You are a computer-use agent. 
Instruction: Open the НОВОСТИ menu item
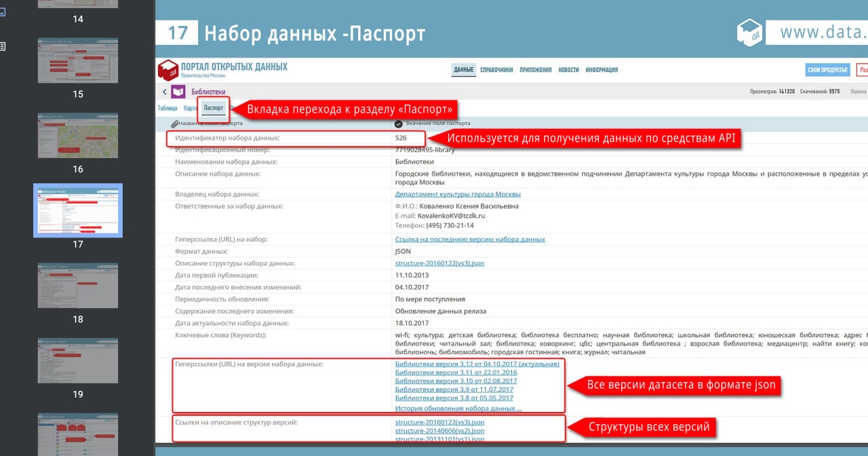pos(568,70)
